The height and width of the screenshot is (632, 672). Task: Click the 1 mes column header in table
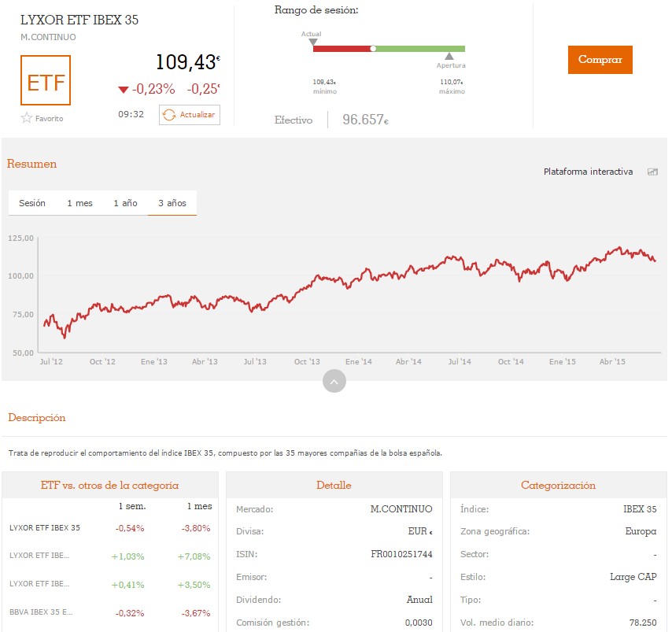[x=199, y=506]
